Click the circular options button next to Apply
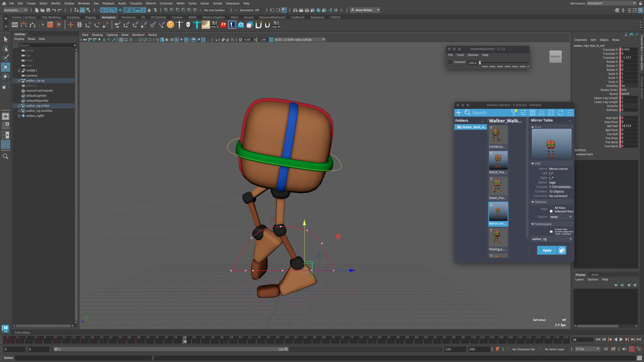This screenshot has height=362, width=644. tap(561, 250)
